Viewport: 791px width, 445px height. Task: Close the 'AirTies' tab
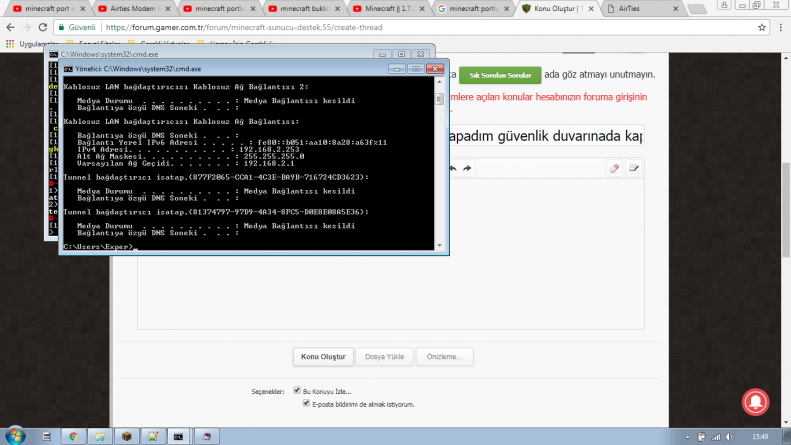675,9
